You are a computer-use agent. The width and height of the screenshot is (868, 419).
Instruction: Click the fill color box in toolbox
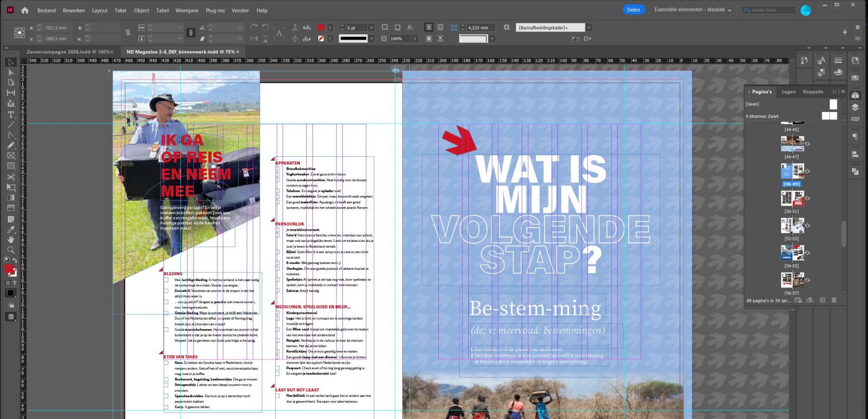tap(9, 269)
